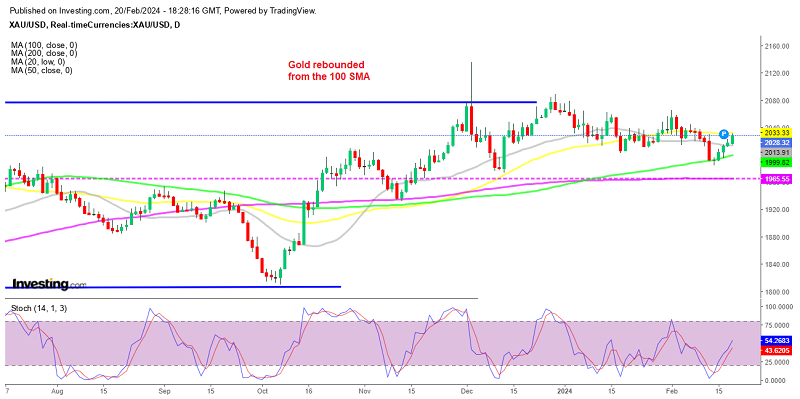Viewport: 800px width, 399px height.
Task: Click the magenta 1965.55 price tag
Action: click(778, 179)
